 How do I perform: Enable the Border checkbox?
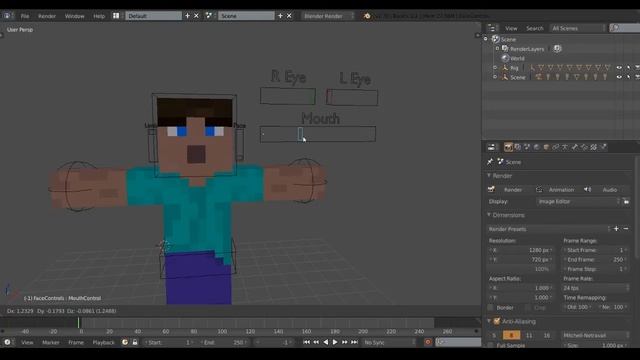tap(491, 307)
